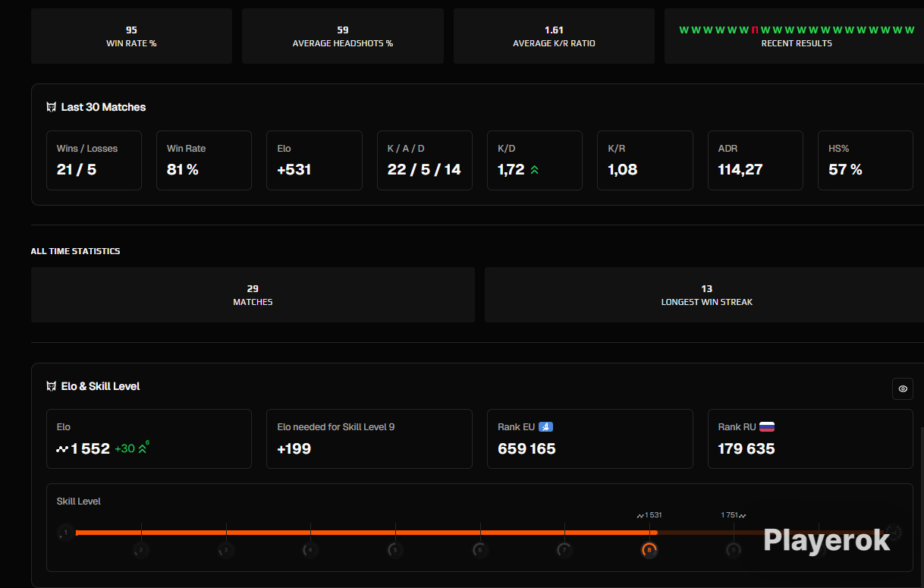Click the Elo needed for Skill Level 9 card
Image resolution: width=924 pixels, height=588 pixels.
click(x=369, y=439)
